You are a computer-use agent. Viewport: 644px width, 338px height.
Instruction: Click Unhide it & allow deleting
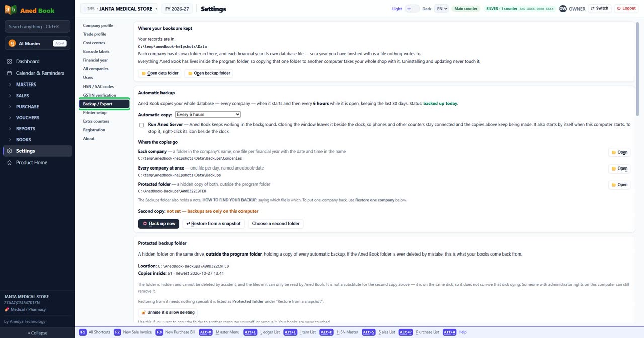[x=168, y=312]
